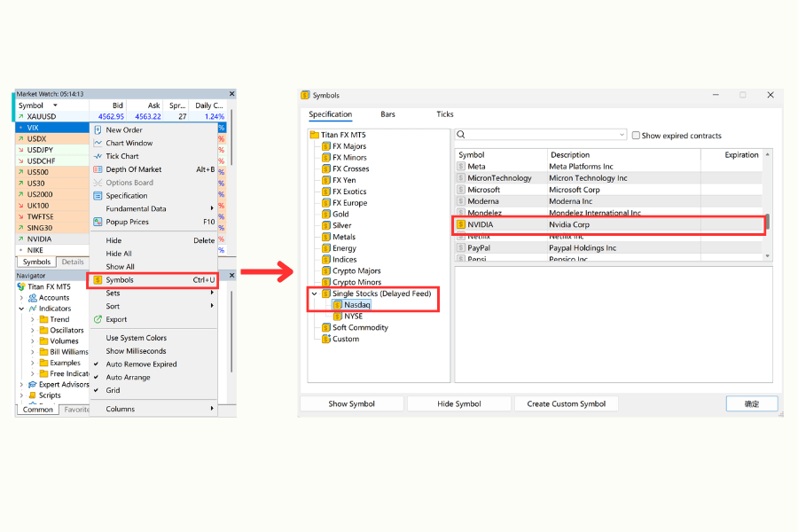This screenshot has width=798, height=532.
Task: Click the Crypto Majors group icon
Action: (x=326, y=270)
